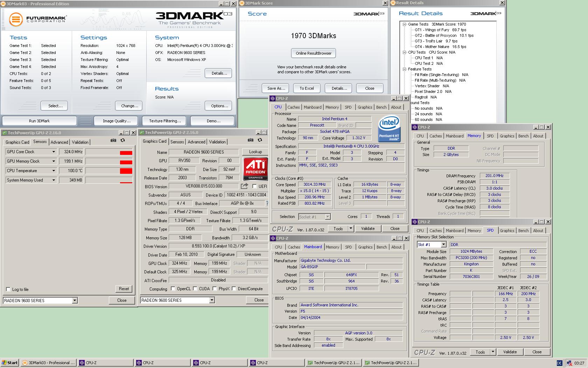Click the DE language indicator in tray
588x368 pixels.
point(559,363)
